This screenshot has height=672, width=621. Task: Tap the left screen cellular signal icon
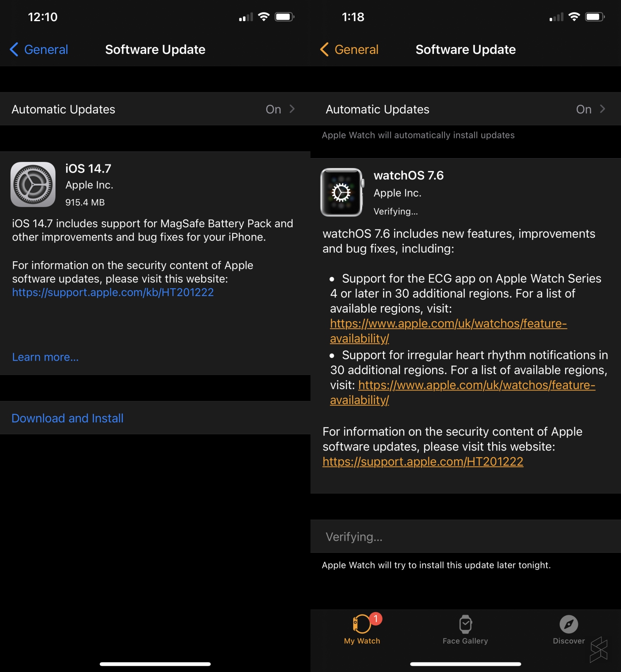pyautogui.click(x=246, y=17)
